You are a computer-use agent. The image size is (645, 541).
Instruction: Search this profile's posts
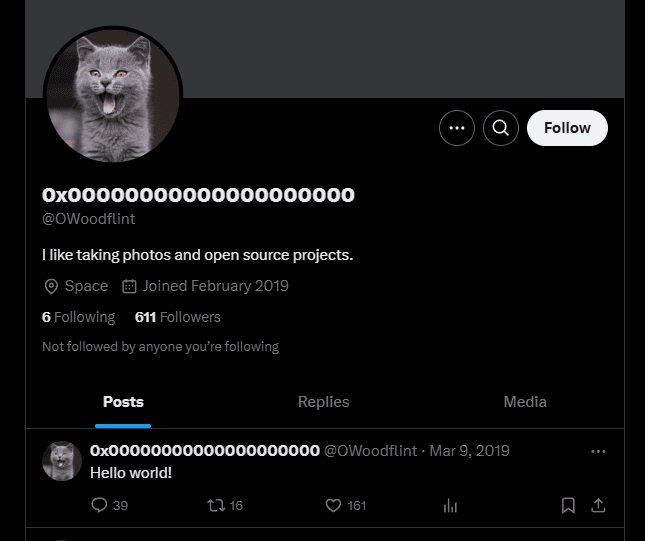[x=501, y=128]
